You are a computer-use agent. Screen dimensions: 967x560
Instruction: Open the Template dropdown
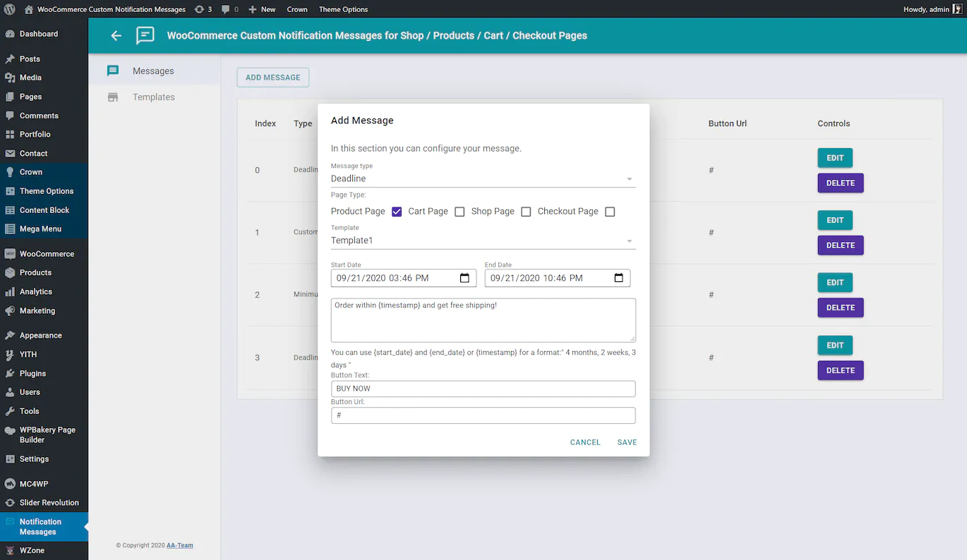click(x=483, y=241)
